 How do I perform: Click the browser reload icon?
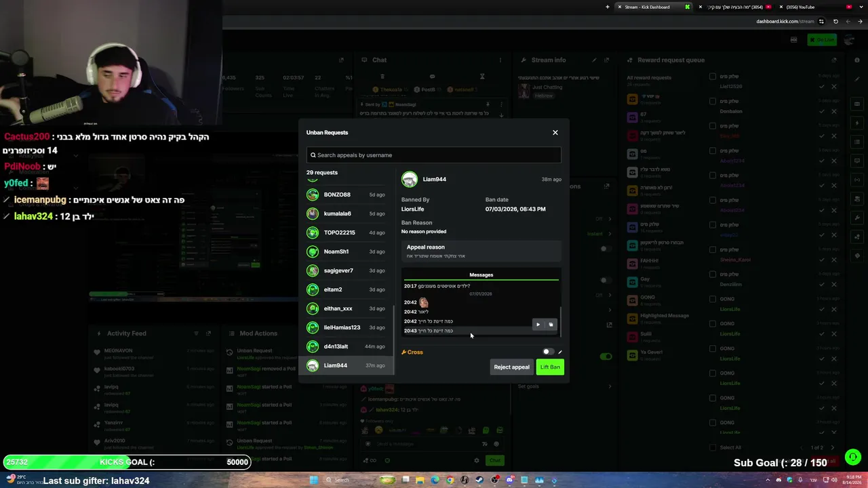click(x=835, y=22)
